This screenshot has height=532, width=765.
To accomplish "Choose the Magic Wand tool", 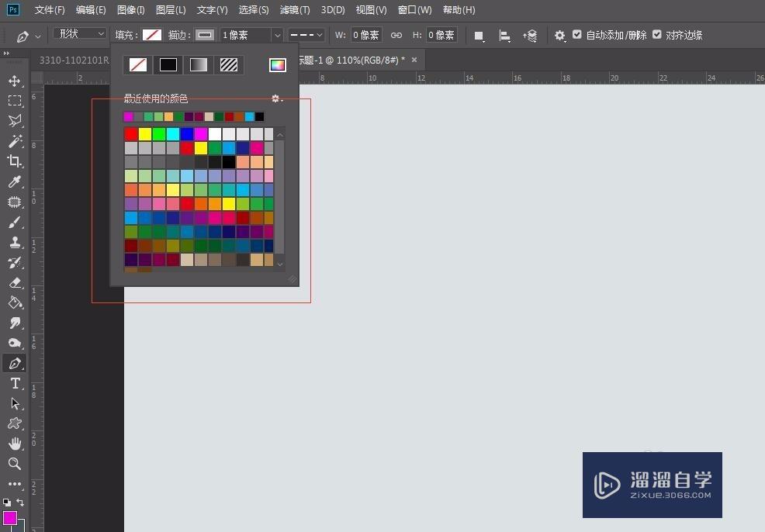I will pyautogui.click(x=14, y=141).
